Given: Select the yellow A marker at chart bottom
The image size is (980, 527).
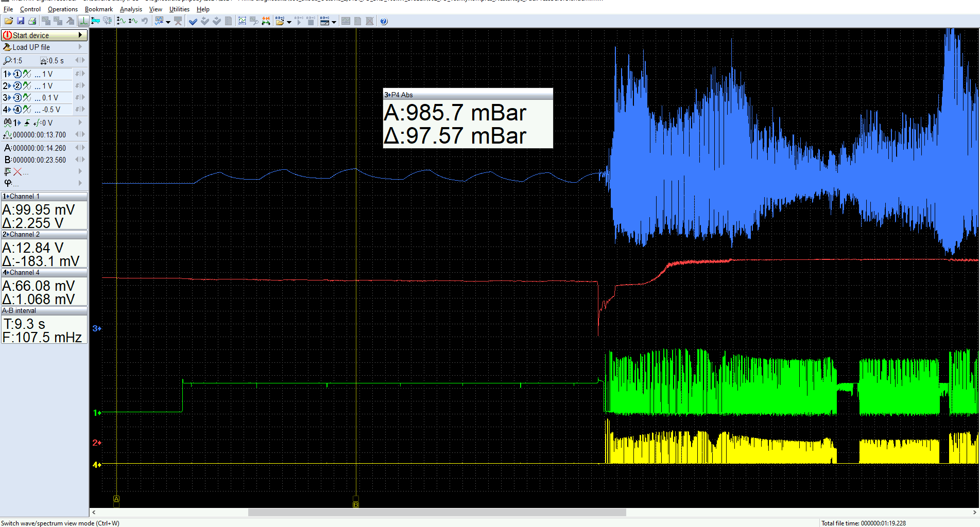Looking at the screenshot, I should coord(116,499).
